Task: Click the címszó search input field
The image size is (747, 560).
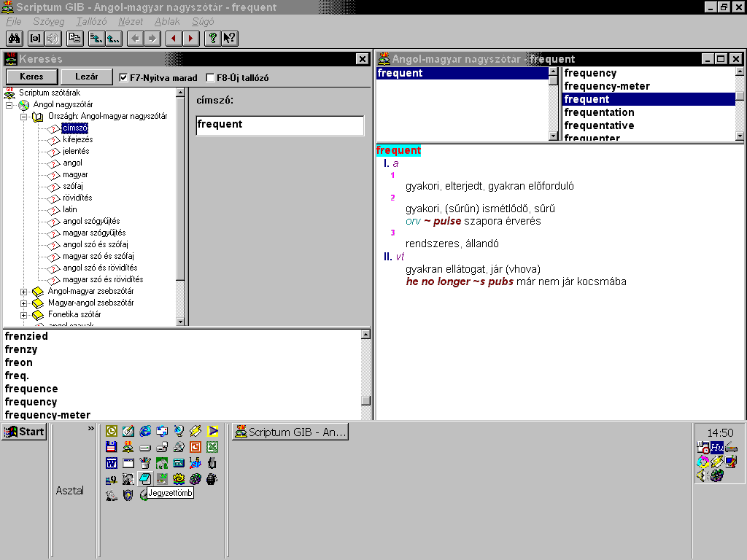Action: pyautogui.click(x=279, y=125)
